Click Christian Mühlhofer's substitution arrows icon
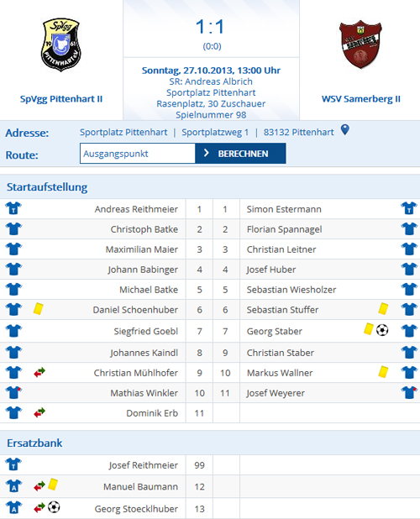 39,372
